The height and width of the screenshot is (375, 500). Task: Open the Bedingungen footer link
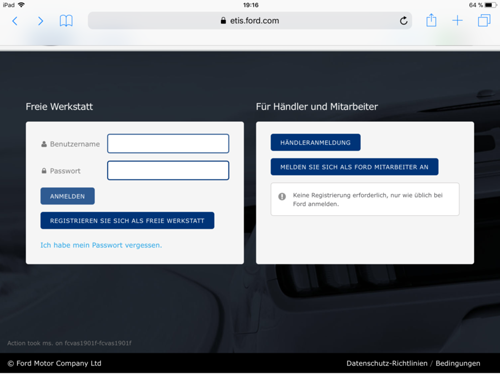pyautogui.click(x=458, y=363)
